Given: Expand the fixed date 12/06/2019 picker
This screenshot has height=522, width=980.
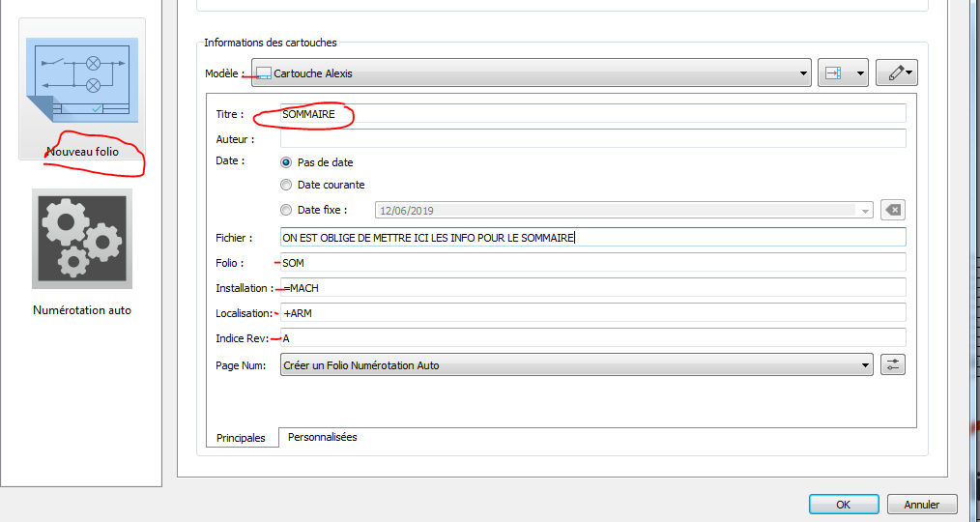Looking at the screenshot, I should coord(862,210).
